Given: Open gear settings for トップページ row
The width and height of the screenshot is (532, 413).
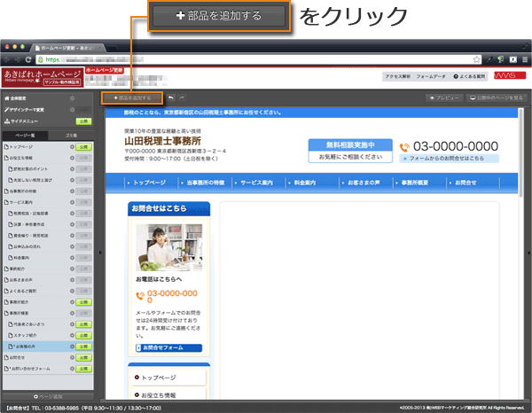Looking at the screenshot, I should 70,146.
